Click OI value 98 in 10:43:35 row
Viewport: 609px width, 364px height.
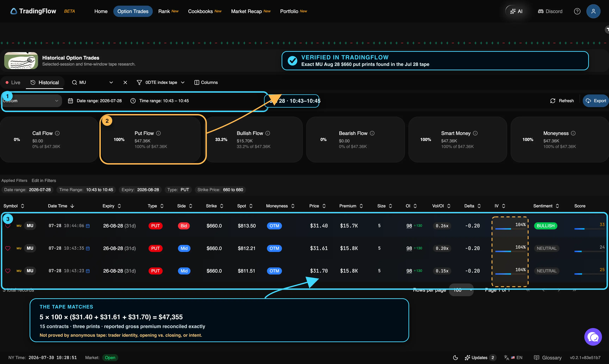(409, 248)
